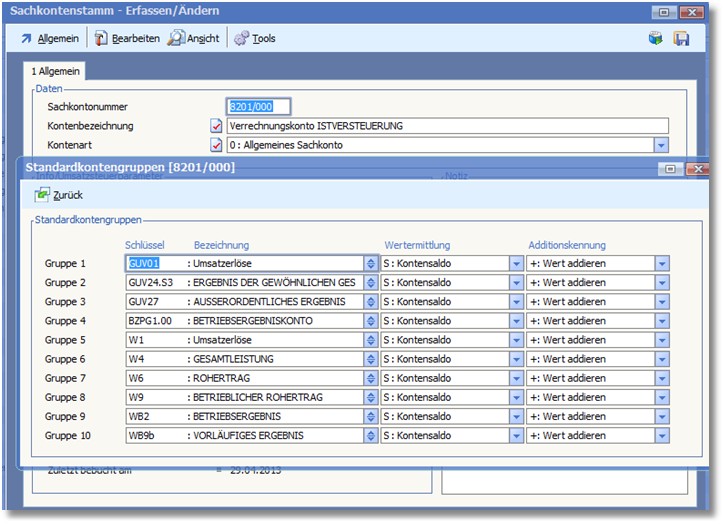Expand Wertermittlung dropdown for Gruppe 3

click(x=516, y=301)
